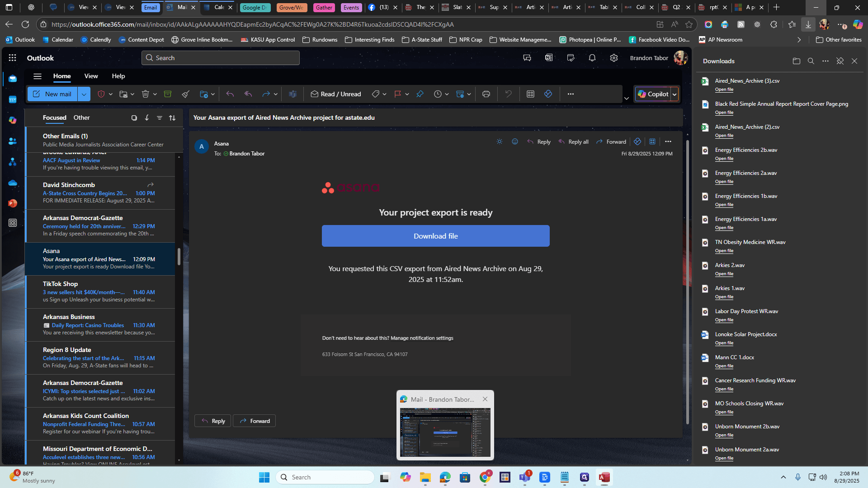
Task: Expand the New mail dropdown arrow
Action: [x=84, y=94]
